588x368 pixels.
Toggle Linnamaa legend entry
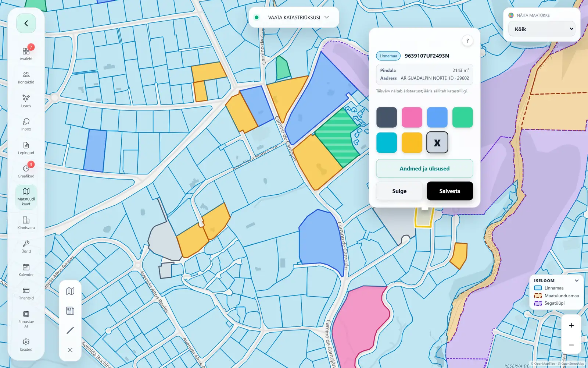click(549, 288)
